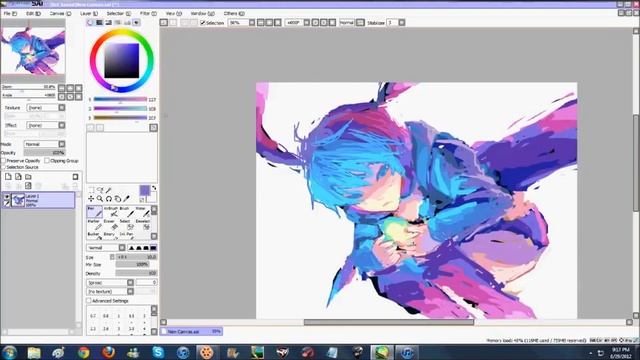Screen dimensions: 640x360
Task: Select the sharp triangle brush edge shape
Action: [x=131, y=248]
